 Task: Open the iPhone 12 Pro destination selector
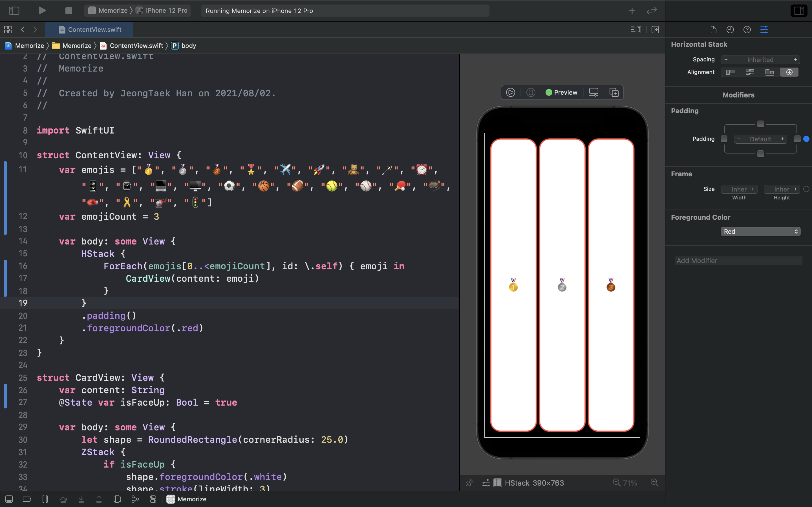(x=162, y=11)
